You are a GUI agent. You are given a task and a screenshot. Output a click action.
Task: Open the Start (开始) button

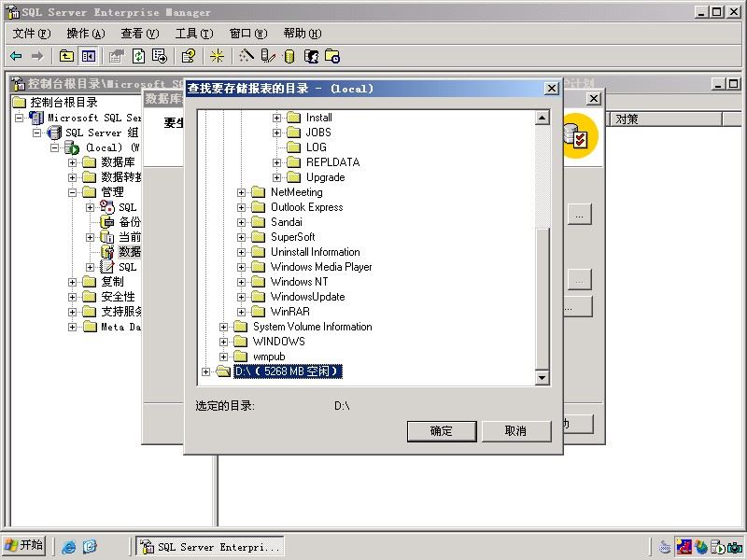click(x=24, y=546)
